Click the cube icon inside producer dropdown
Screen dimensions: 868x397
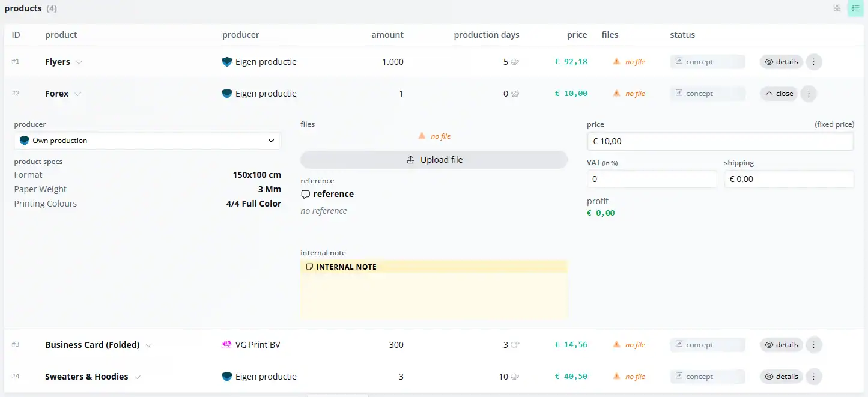click(25, 141)
